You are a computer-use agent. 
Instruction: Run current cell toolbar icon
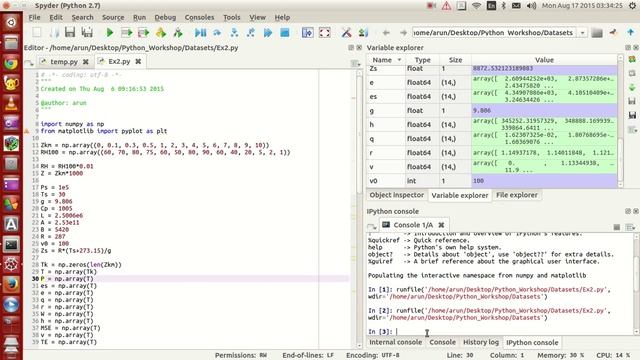pyautogui.click(x=127, y=32)
